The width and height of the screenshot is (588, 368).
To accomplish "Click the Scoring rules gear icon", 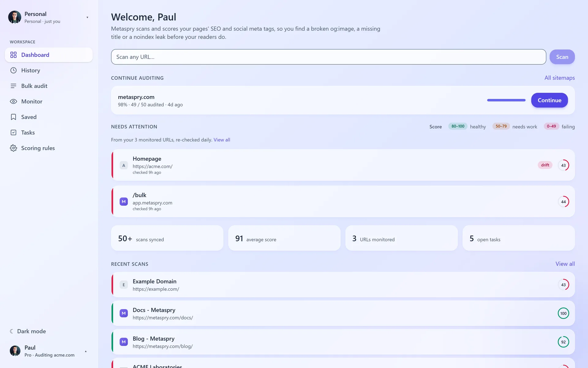I will tap(13, 148).
